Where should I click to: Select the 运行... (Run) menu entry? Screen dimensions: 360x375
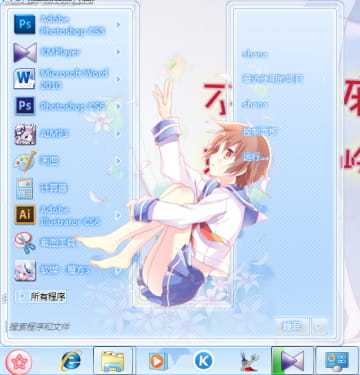[255, 157]
